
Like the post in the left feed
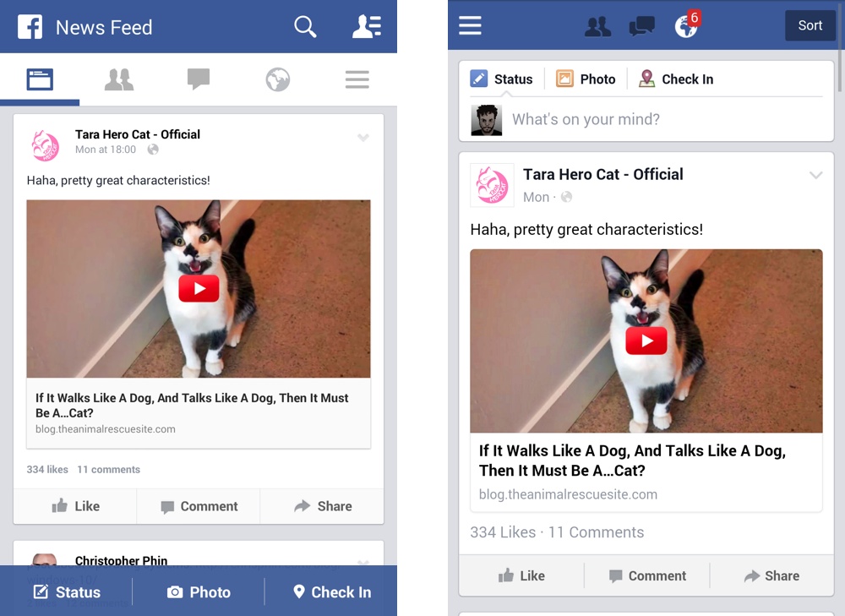(x=75, y=506)
